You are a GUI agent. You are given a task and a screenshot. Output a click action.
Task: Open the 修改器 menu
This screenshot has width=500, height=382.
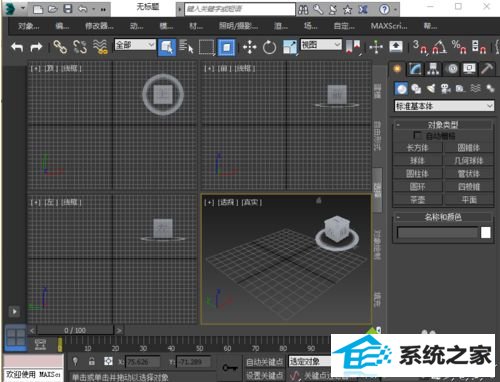click(99, 26)
